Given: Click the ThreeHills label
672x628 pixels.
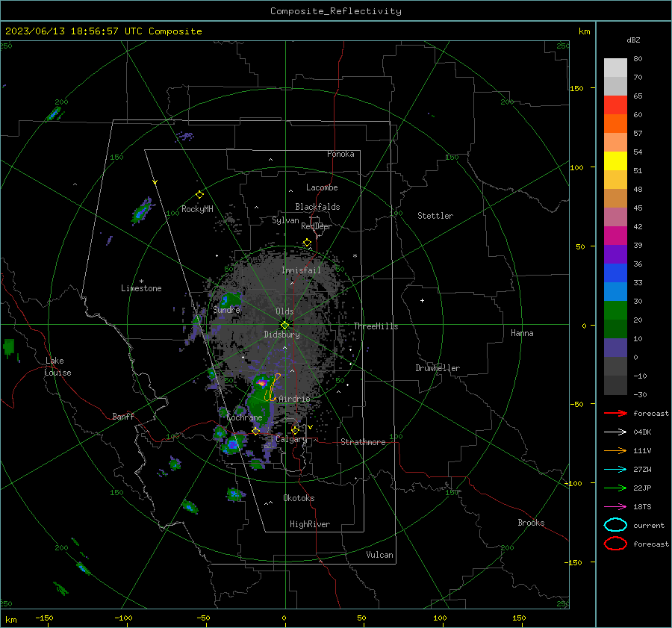Looking at the screenshot, I should [x=376, y=326].
